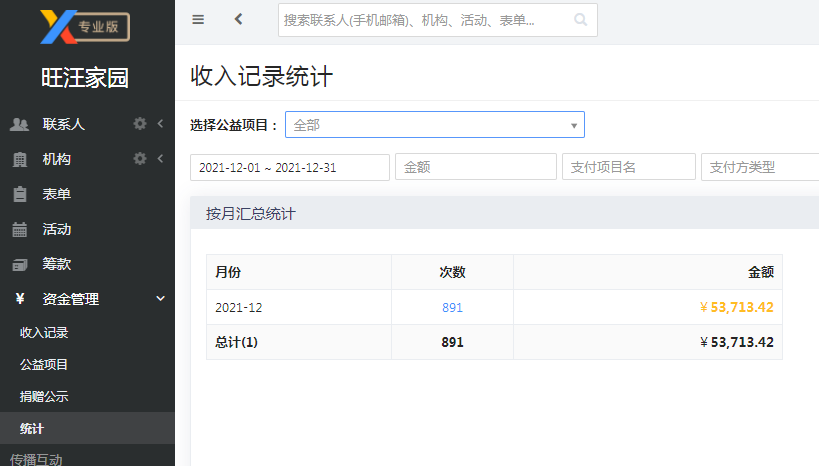Click the 月份 column header
The width and height of the screenshot is (819, 466).
228,272
